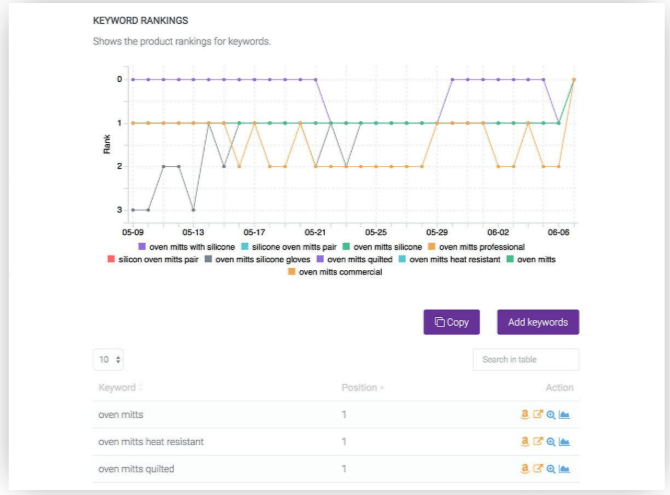Open Amazon icon for oven mitts heat resistant

click(x=525, y=441)
